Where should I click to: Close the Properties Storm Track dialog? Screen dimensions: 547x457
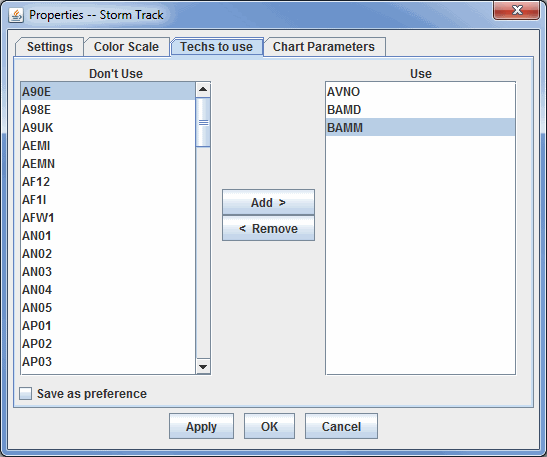(516, 10)
